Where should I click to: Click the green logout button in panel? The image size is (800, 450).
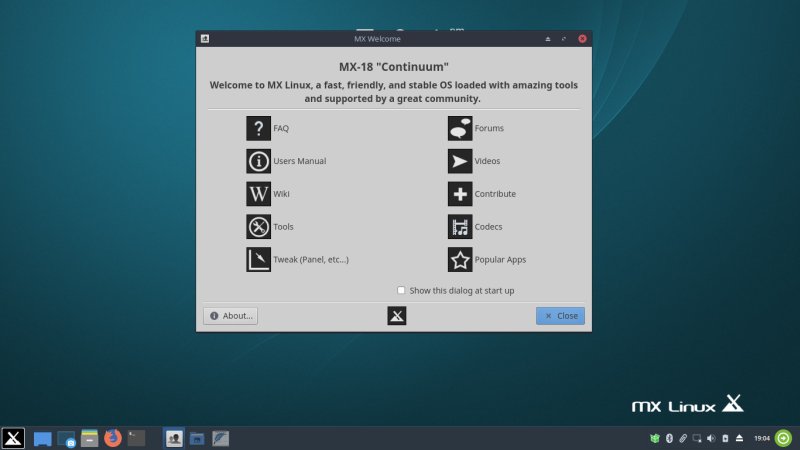(784, 438)
